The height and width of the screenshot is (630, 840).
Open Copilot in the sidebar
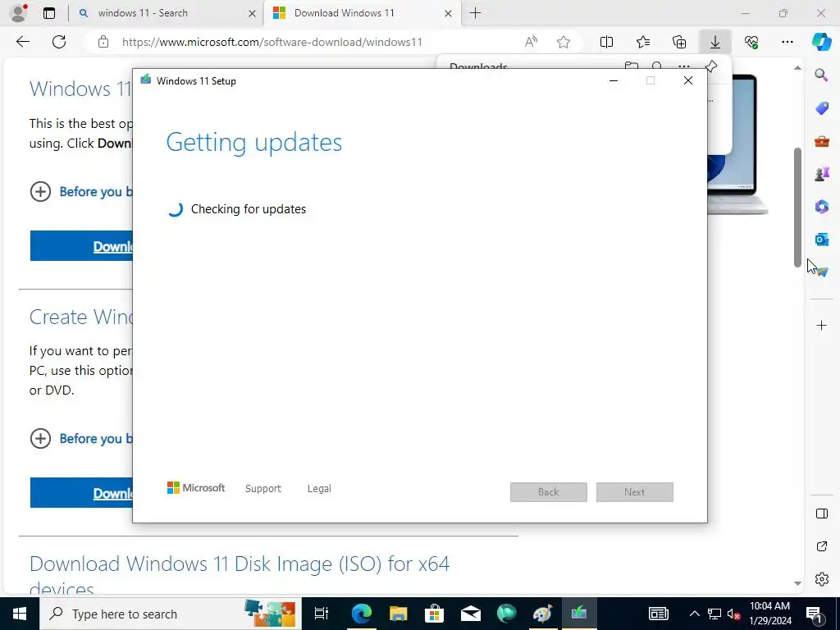[821, 42]
